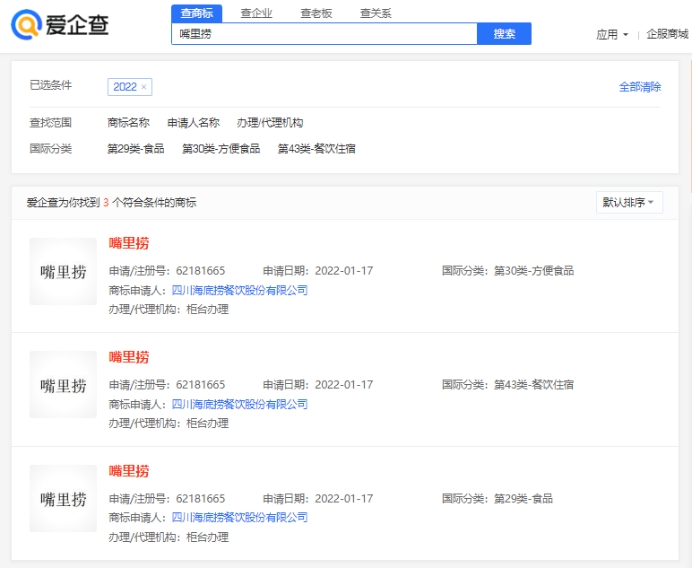Open the second result's 嘴里捞 title
Screen dimensions: 693x568
point(129,357)
